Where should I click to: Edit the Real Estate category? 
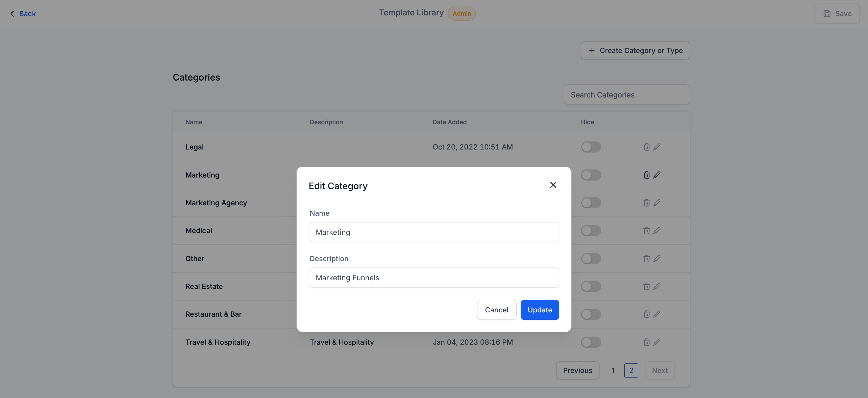click(x=657, y=287)
